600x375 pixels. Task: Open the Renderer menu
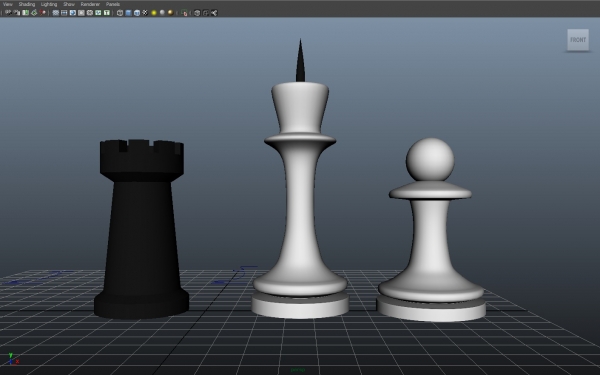[x=90, y=4]
